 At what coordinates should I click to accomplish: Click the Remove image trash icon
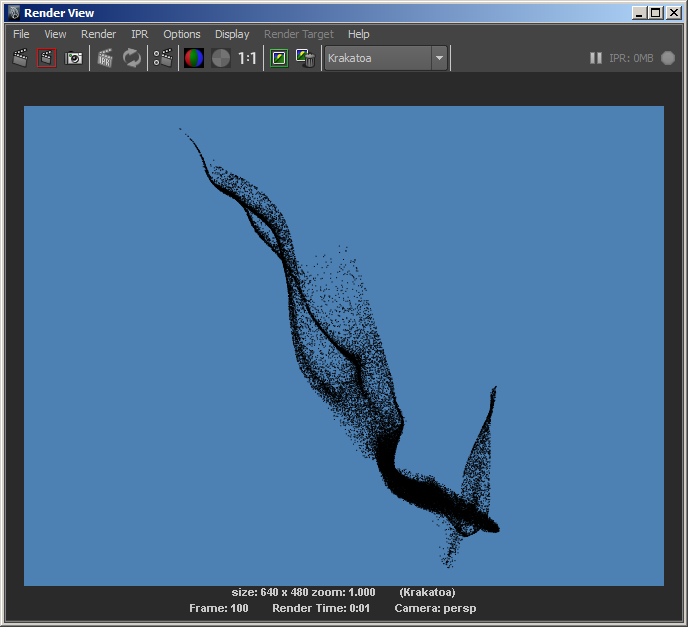click(306, 58)
